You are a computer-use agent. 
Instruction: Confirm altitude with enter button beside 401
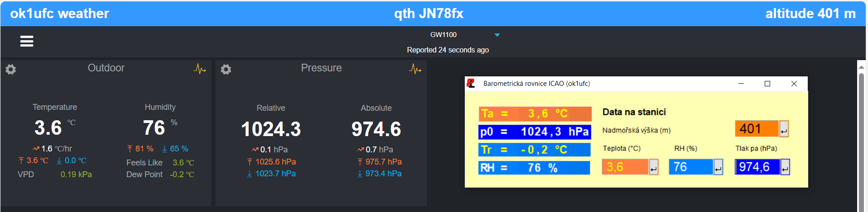click(784, 130)
